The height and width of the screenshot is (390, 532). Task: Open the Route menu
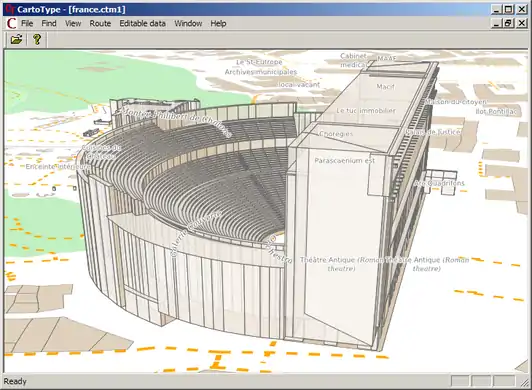100,23
